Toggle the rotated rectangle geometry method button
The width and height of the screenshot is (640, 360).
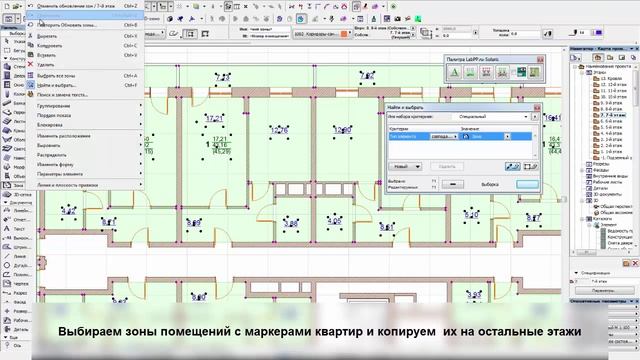(205, 34)
